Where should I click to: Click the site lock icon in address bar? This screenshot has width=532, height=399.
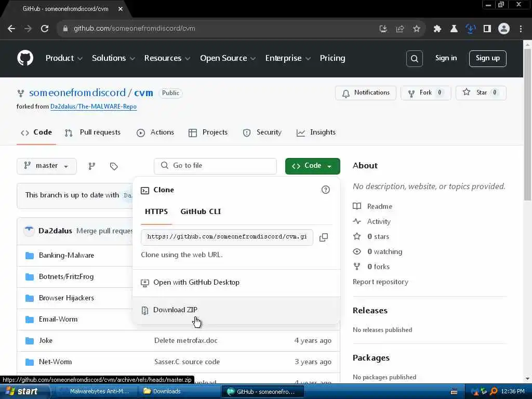click(x=65, y=29)
